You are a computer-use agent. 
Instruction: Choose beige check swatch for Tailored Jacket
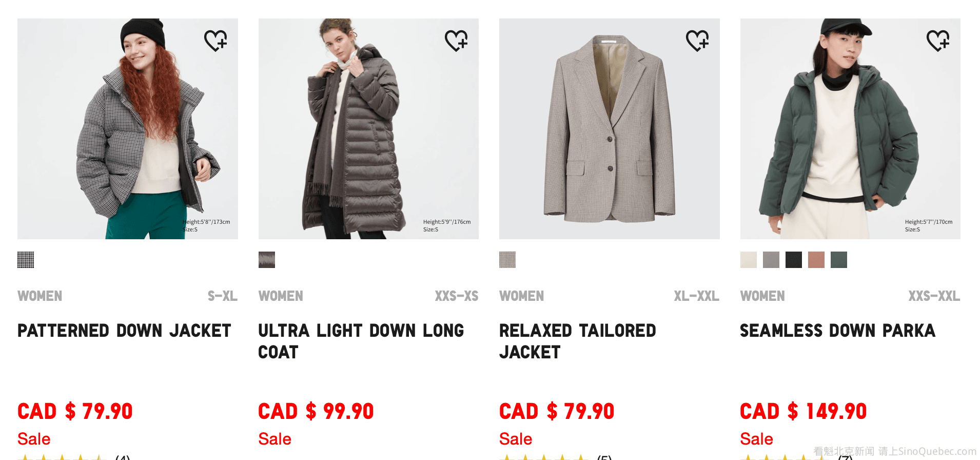coord(507,260)
